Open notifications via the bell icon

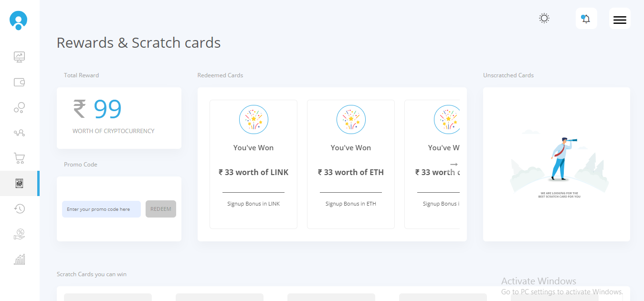[586, 18]
